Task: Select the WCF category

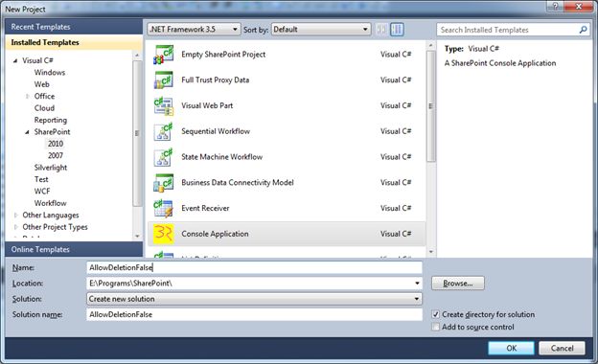Action: 42,192
